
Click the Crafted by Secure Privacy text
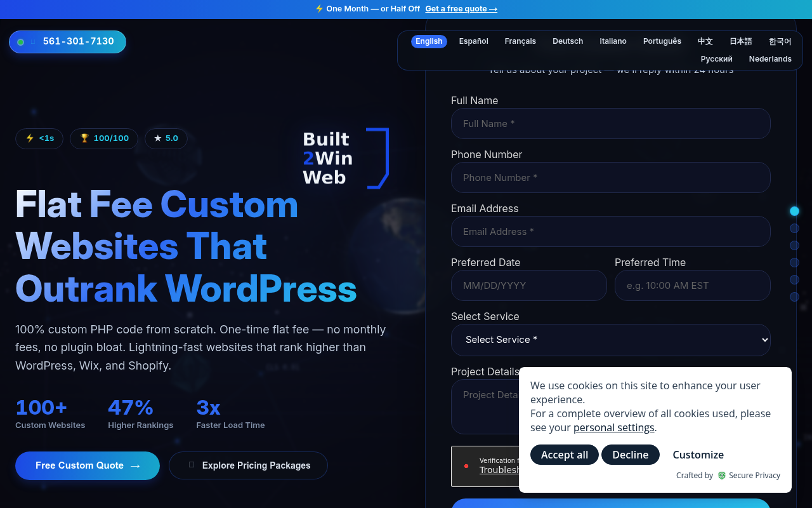tap(728, 476)
